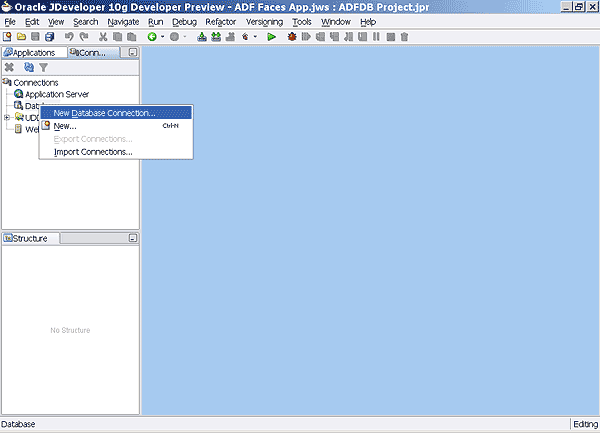This screenshot has height=433, width=600.
Task: Click the Open folder toolbar icon
Action: click(21, 37)
